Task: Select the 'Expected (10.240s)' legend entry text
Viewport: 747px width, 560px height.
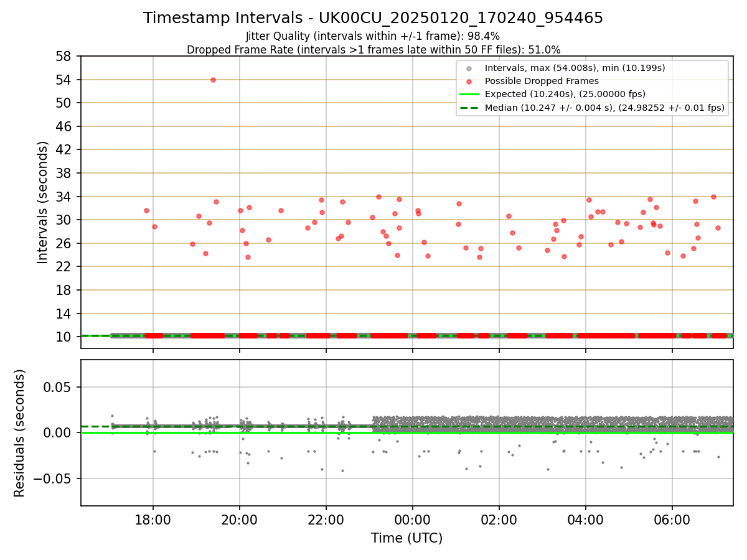Action: coord(565,94)
